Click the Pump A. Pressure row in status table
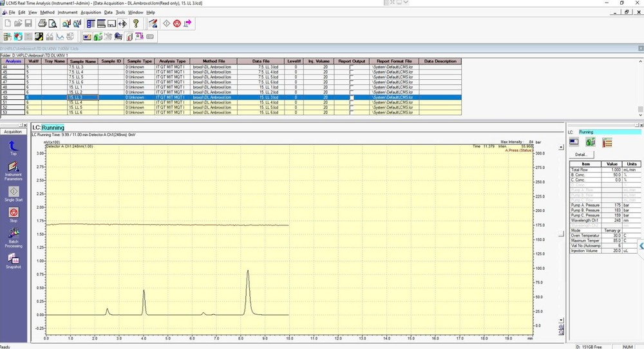Image resolution: width=644 pixels, height=349 pixels. click(x=605, y=205)
